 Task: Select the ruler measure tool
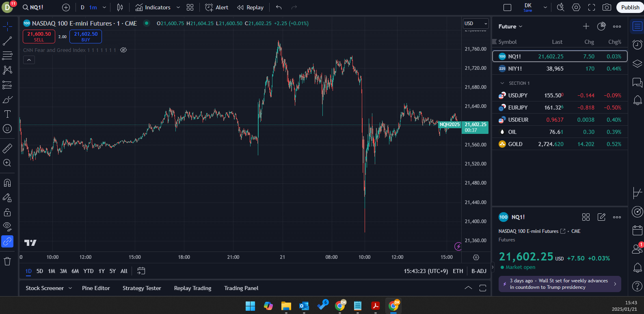pyautogui.click(x=7, y=148)
